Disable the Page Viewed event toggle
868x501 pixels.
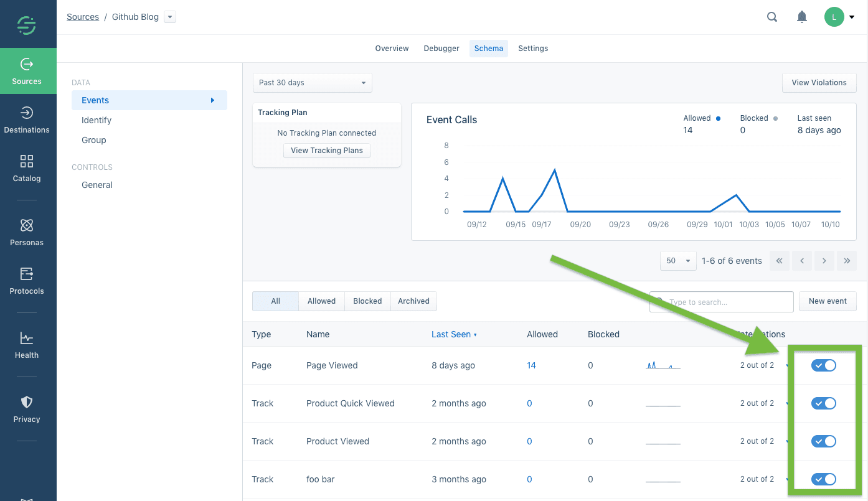[823, 365]
